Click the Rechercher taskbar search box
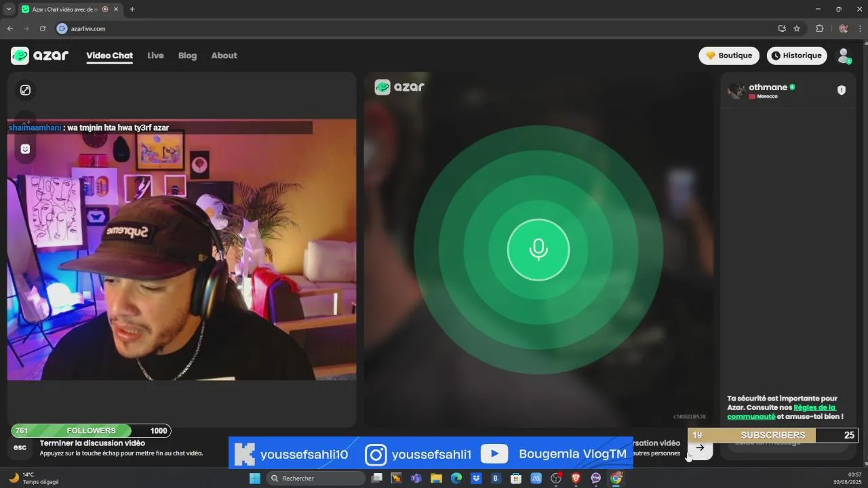This screenshot has width=868, height=488. [x=316, y=479]
